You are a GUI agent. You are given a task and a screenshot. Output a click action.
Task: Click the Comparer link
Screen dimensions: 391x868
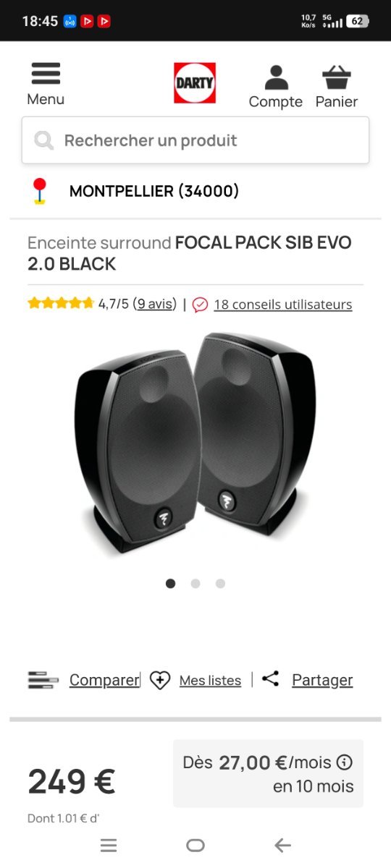pyautogui.click(x=104, y=680)
